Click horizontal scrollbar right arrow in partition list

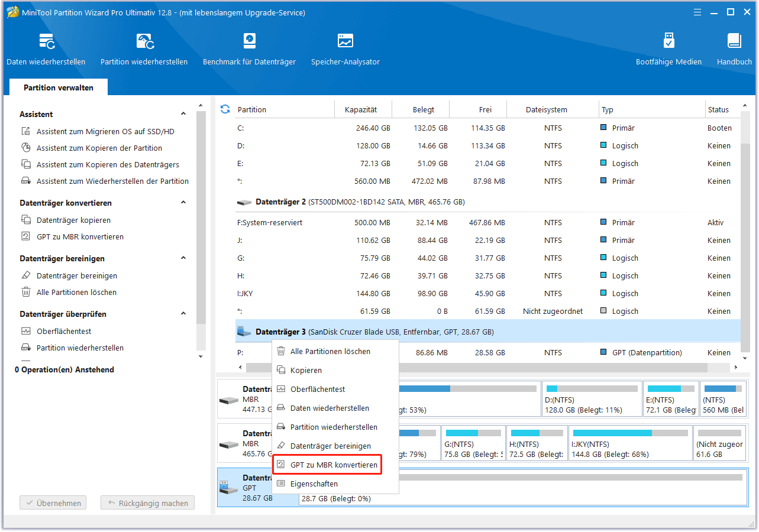pos(735,368)
